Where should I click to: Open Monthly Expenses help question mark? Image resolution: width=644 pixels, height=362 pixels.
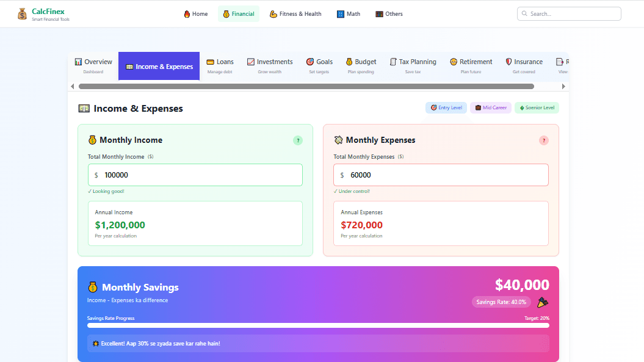point(544,140)
